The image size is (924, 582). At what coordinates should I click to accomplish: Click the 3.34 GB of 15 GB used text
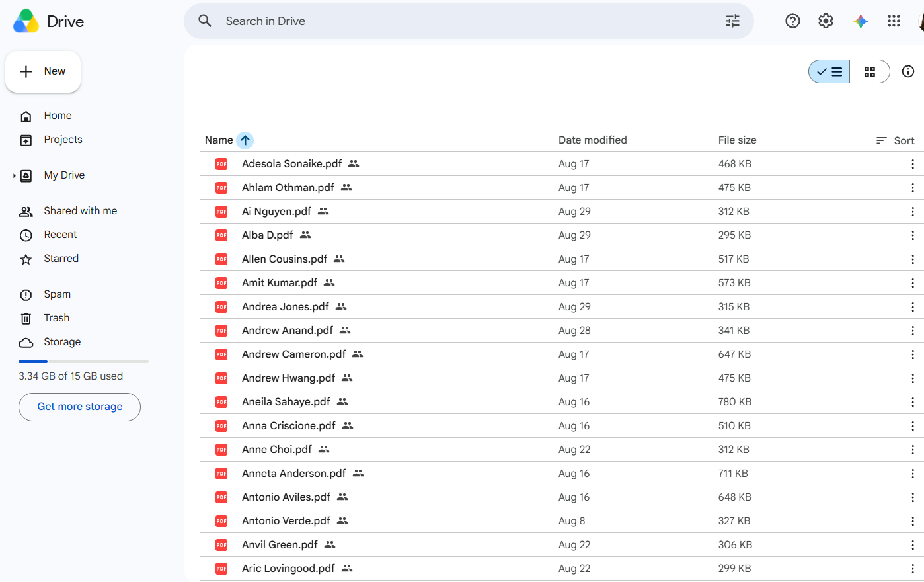point(71,376)
